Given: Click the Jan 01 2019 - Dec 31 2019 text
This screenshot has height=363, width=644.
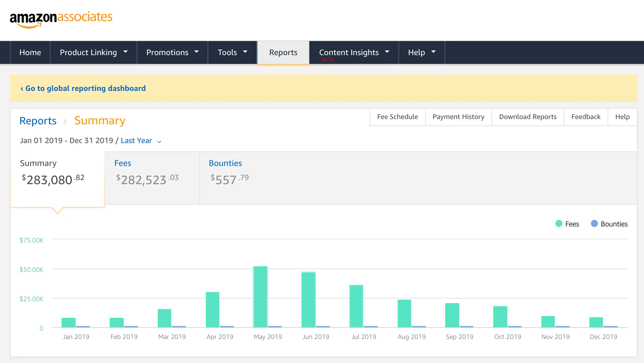Looking at the screenshot, I should [x=66, y=141].
